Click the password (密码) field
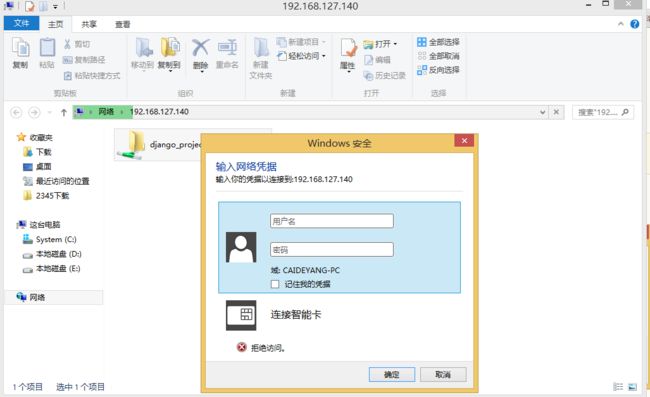Image resolution: width=650 pixels, height=397 pixels. tap(332, 249)
